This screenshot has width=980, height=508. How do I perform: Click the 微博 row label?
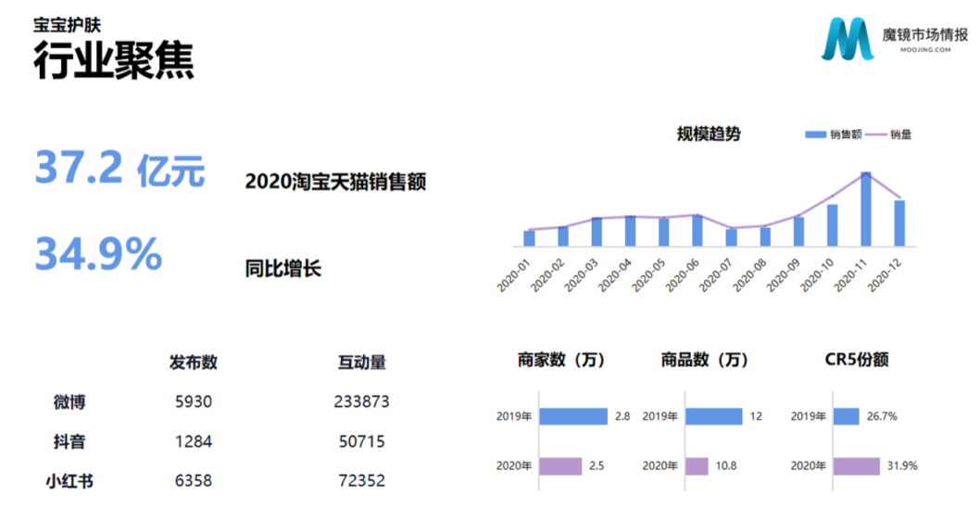[x=69, y=401]
